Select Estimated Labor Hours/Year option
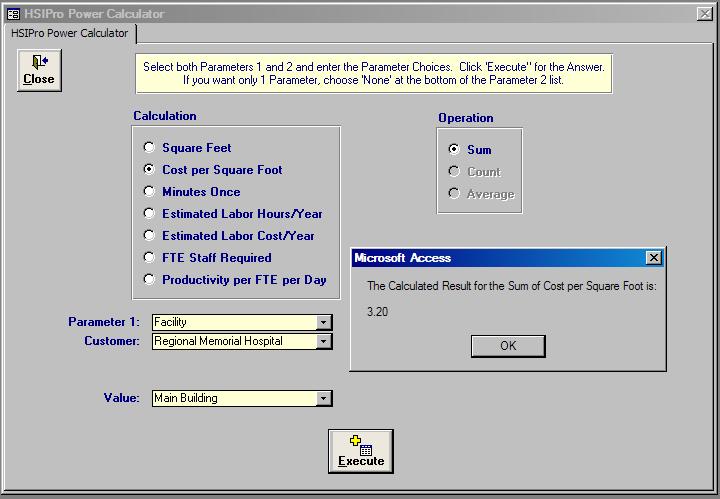Viewport: 720px width, 499px height. click(x=233, y=214)
